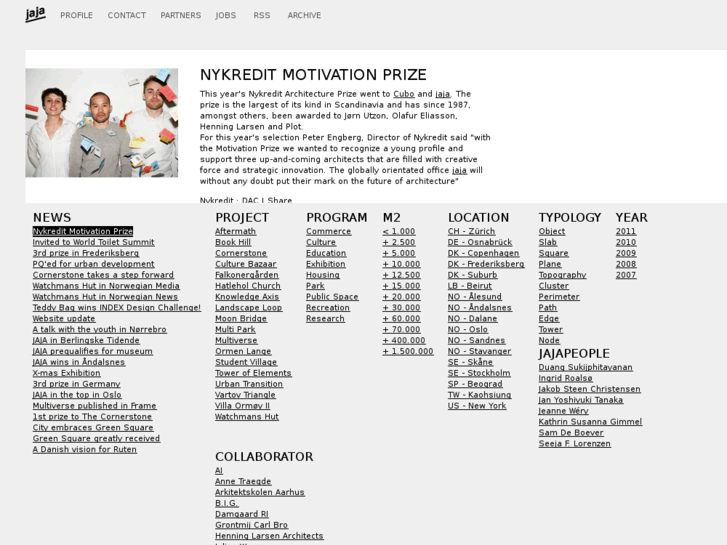This screenshot has width=727, height=545.
Task: Open the Watchmans Hut project
Action: pos(247,417)
